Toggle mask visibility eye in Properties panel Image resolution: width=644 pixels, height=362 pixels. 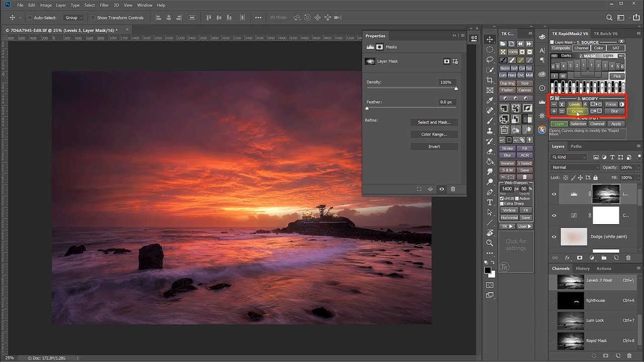(x=442, y=189)
